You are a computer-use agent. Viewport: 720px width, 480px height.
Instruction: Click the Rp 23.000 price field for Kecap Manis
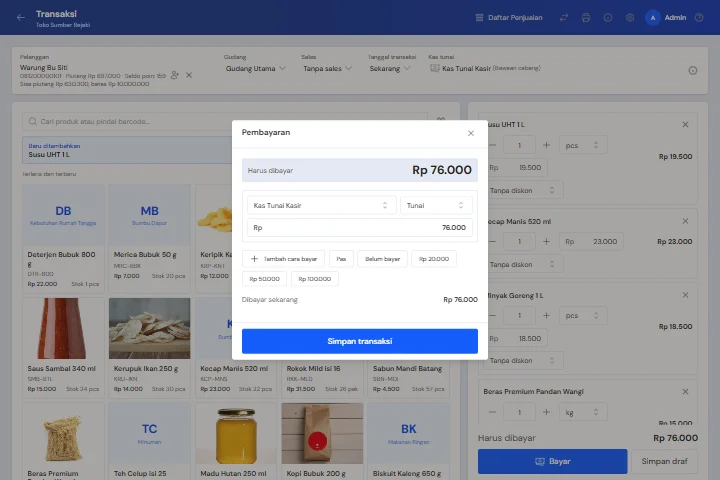[591, 241]
